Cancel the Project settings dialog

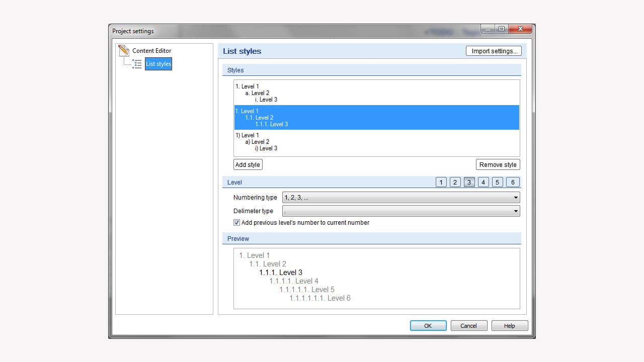click(468, 326)
